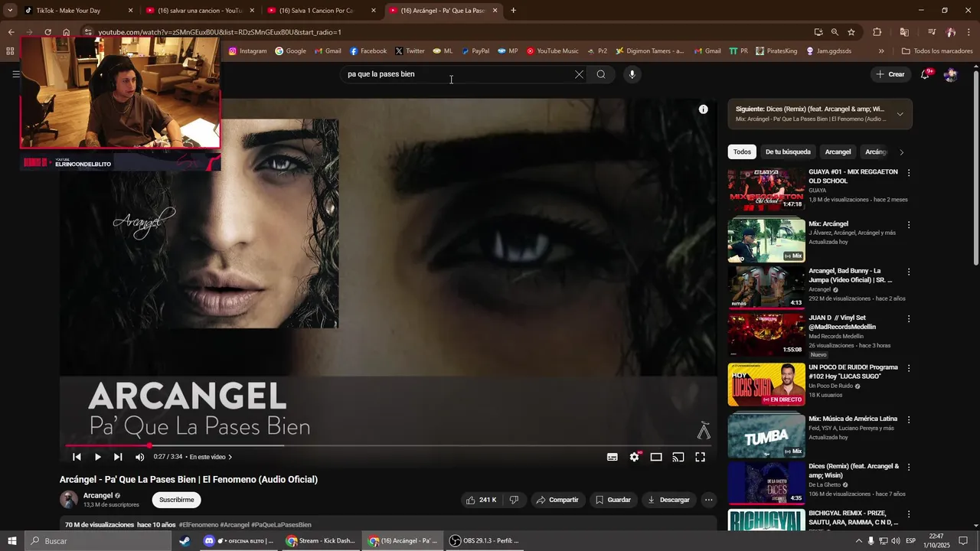Image resolution: width=980 pixels, height=551 pixels.
Task: Bookmark this page with the star
Action: point(851,32)
